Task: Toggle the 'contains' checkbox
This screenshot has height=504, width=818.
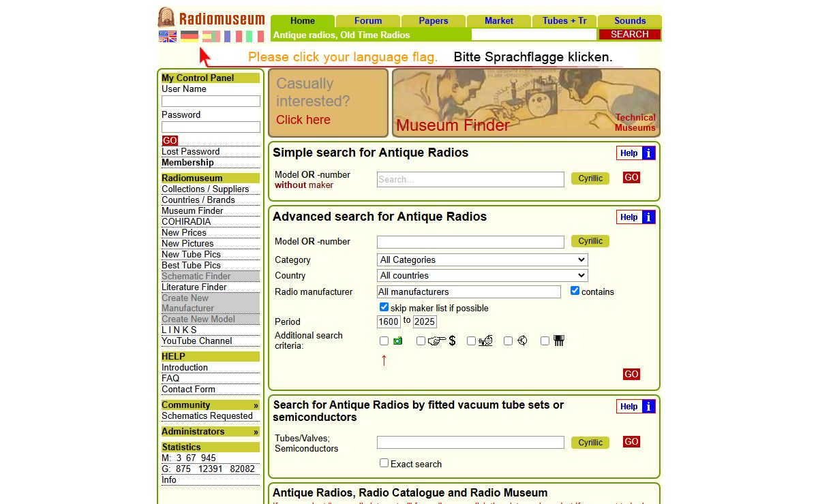Action: point(575,291)
